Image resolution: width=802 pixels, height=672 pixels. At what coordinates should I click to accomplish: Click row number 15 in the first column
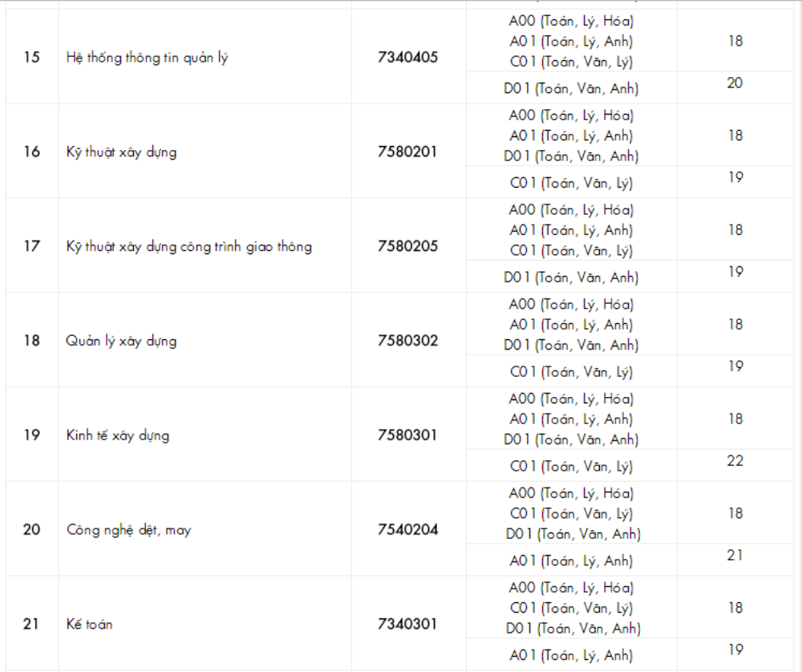tap(31, 58)
